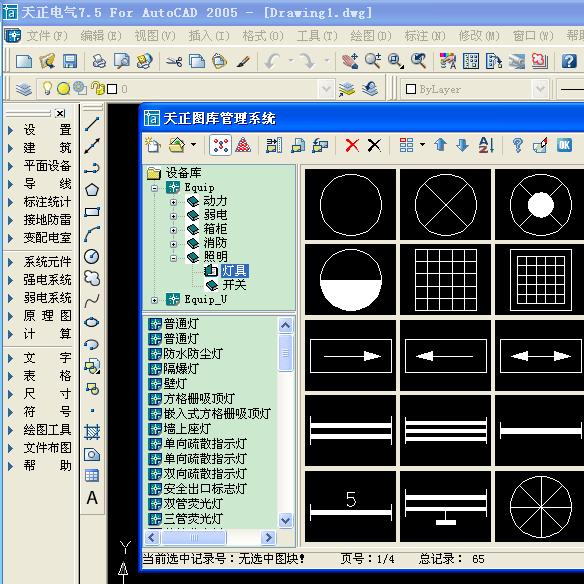
Task: Expand the 强电系统 side menu
Action: coord(47,280)
